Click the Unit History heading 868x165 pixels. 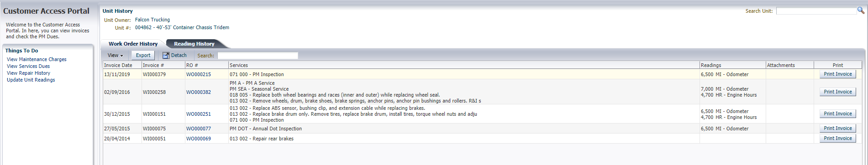click(x=118, y=11)
